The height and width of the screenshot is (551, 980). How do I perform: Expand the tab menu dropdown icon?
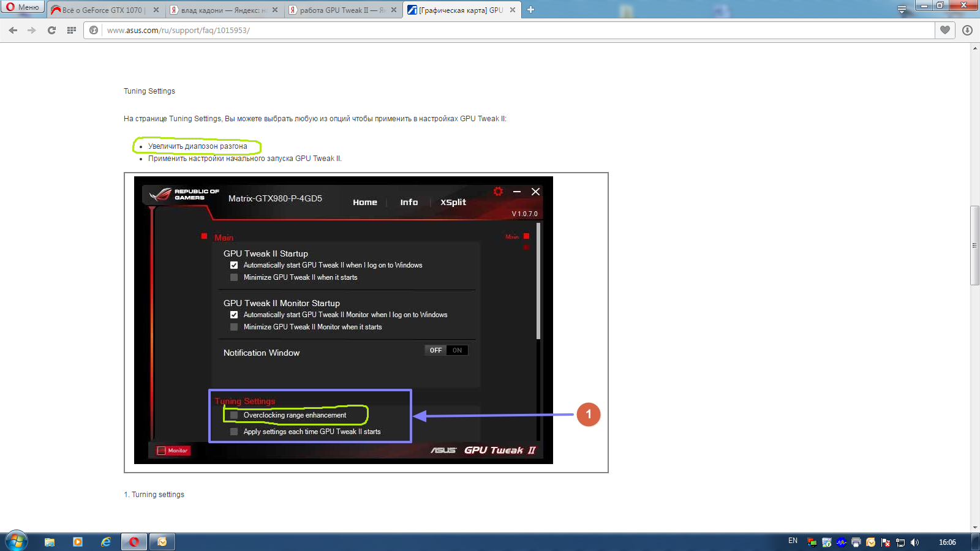click(x=902, y=10)
